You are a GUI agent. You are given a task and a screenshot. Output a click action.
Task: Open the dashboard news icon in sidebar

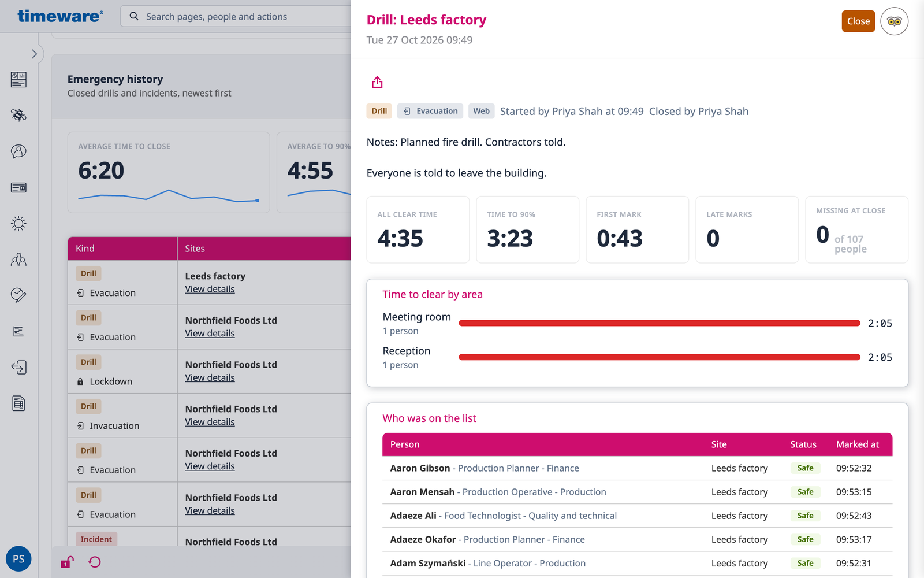coord(18,79)
